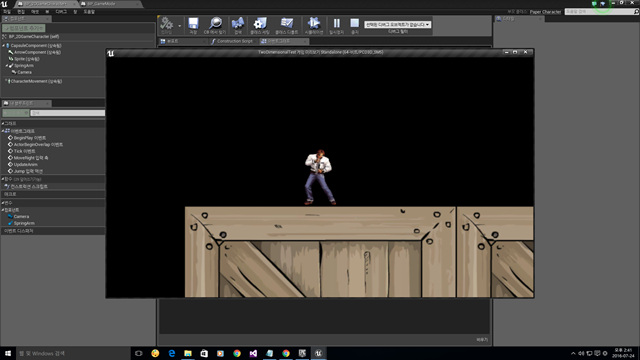Click the Parent class Paper Character link
Viewport: 640px width, 360px height.
click(x=545, y=12)
